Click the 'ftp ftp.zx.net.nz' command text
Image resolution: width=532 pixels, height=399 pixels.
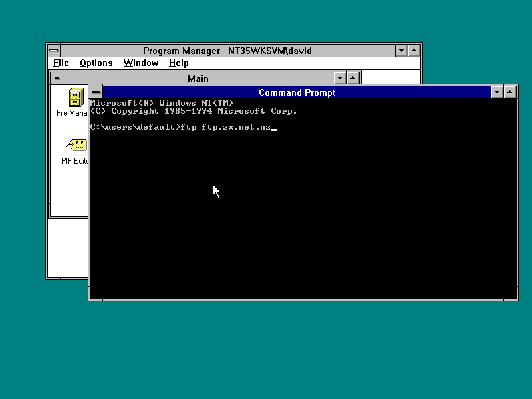click(225, 127)
